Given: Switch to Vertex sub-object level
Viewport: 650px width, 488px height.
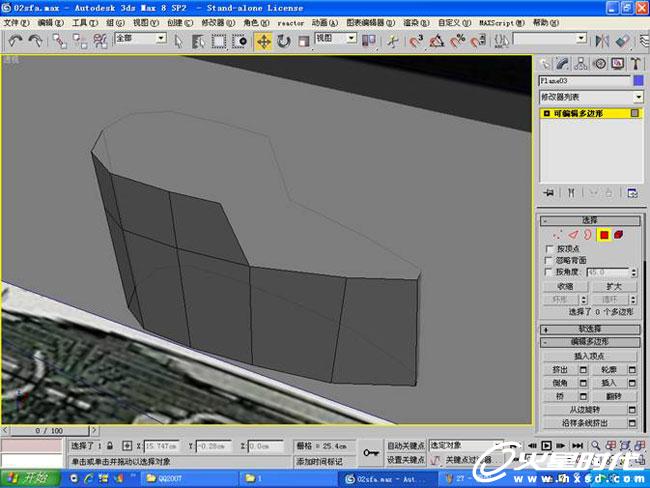Looking at the screenshot, I should [557, 235].
